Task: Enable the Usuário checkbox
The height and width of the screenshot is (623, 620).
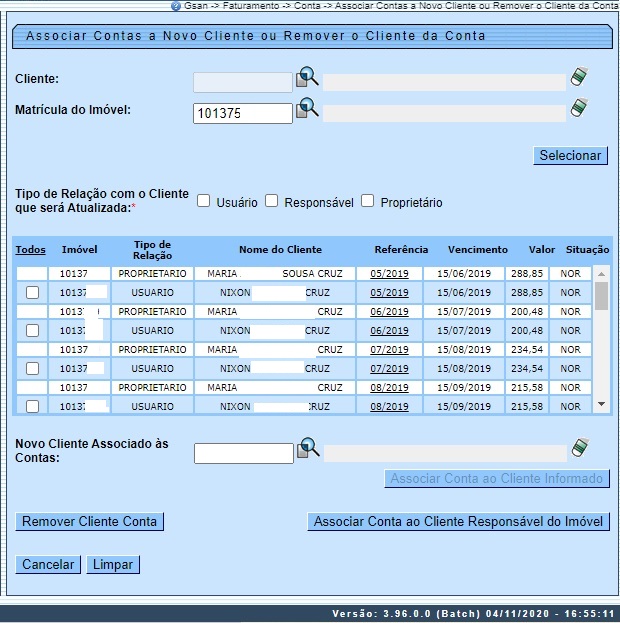Action: coord(204,201)
